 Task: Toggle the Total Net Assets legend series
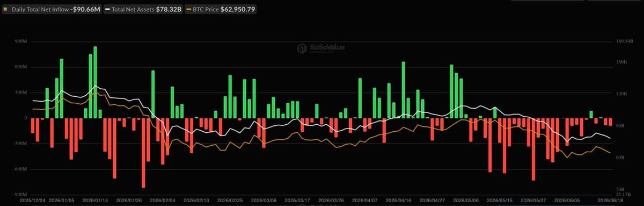click(x=143, y=10)
